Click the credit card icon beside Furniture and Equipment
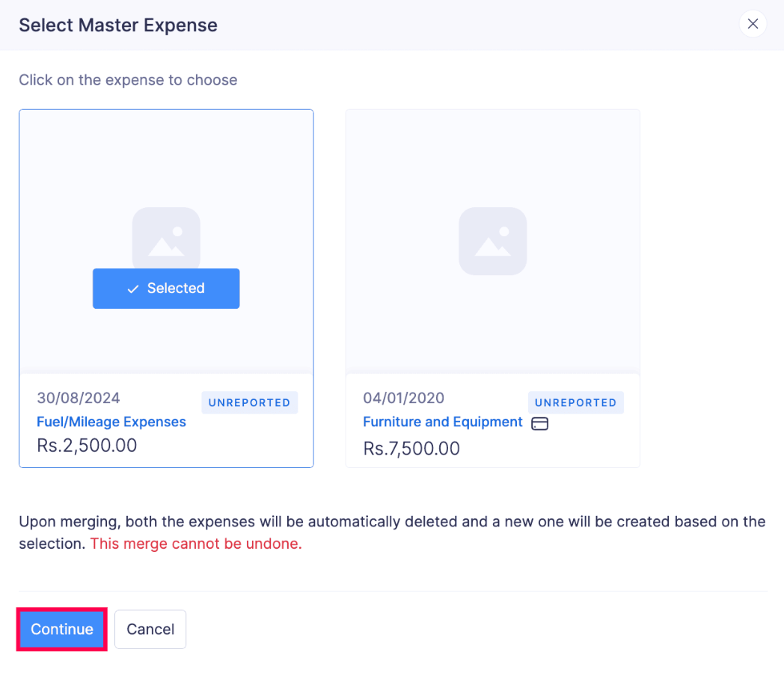Image resolution: width=784 pixels, height=676 pixels. 540,423
